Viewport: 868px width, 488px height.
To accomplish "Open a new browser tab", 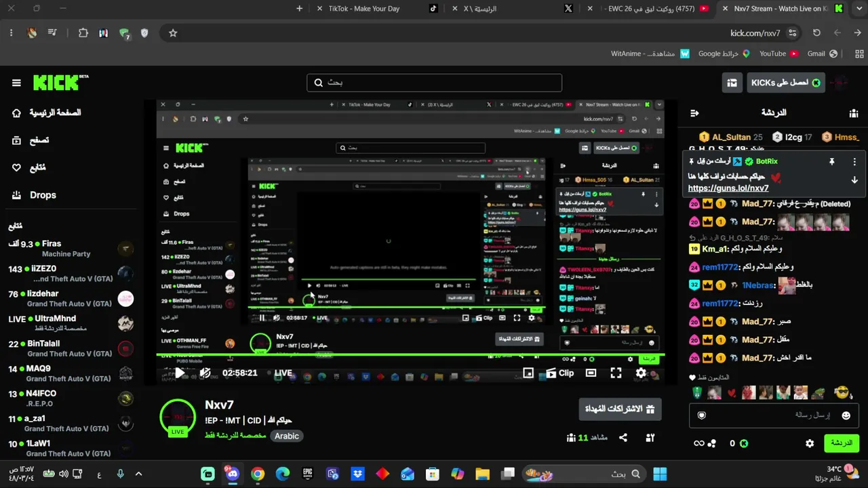I will coord(300,9).
